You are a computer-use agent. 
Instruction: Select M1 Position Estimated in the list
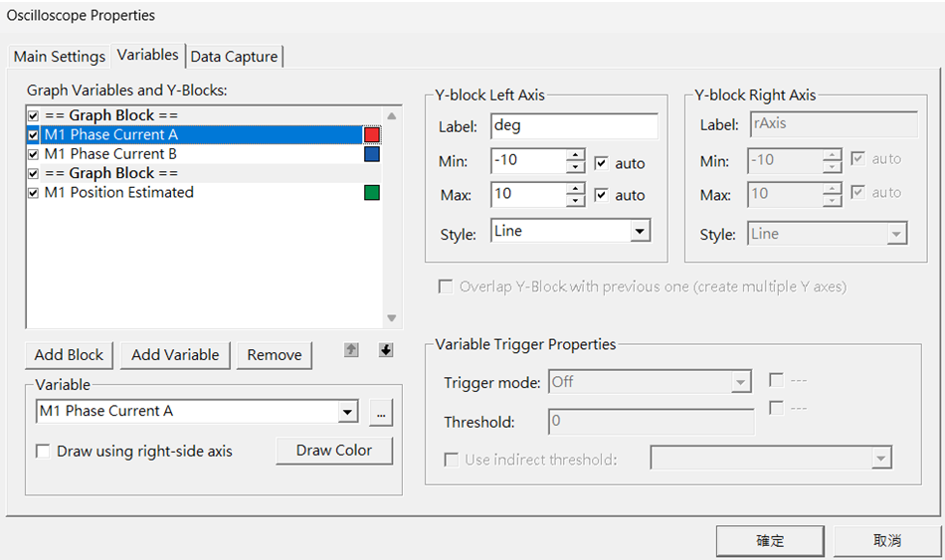pyautogui.click(x=119, y=193)
